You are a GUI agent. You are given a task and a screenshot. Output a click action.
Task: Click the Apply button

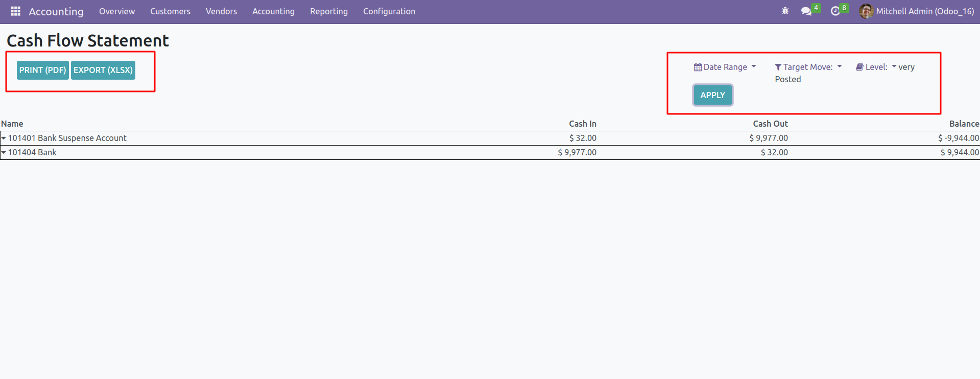(713, 95)
